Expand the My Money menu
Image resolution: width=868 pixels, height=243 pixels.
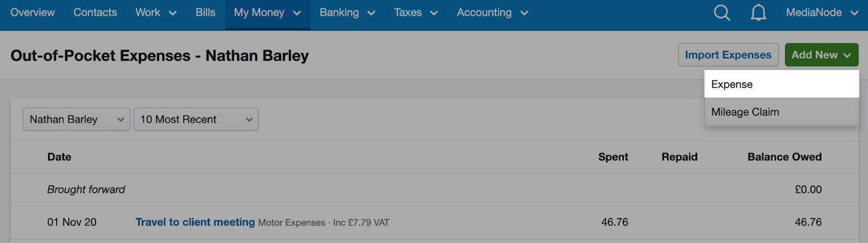pyautogui.click(x=267, y=12)
